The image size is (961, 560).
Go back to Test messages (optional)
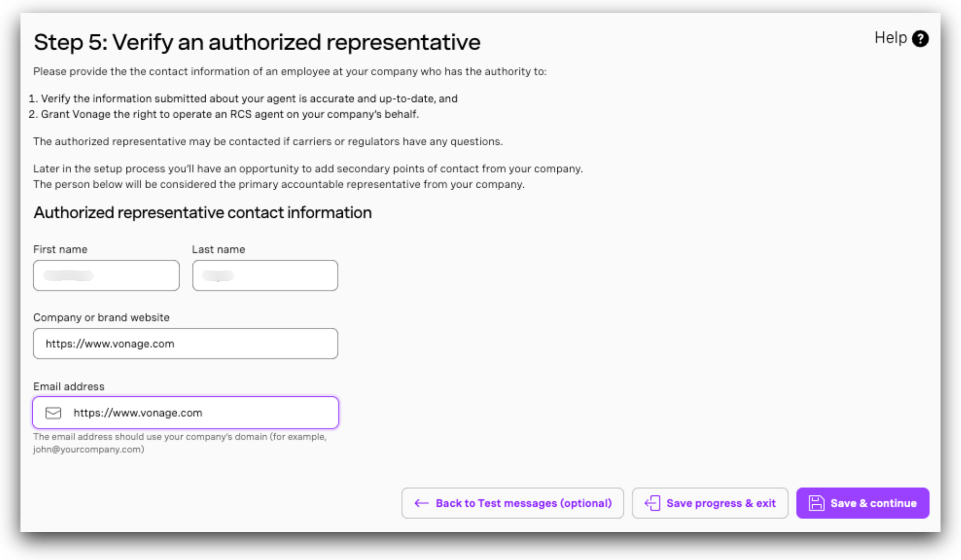coord(512,503)
